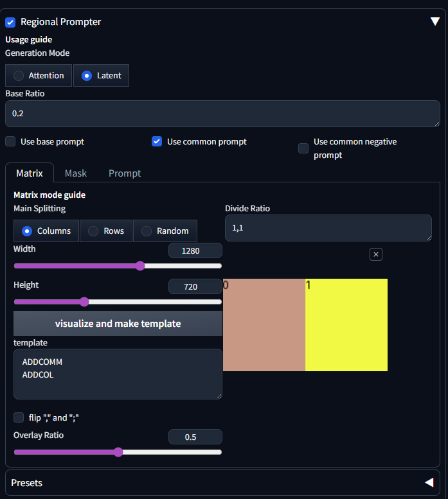
Task: Select Attention generation mode
Action: (x=39, y=75)
